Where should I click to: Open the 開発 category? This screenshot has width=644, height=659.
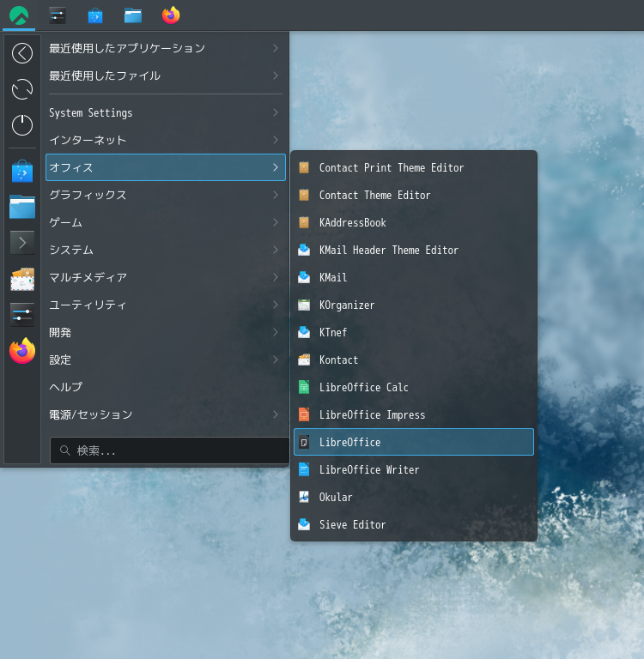point(166,332)
